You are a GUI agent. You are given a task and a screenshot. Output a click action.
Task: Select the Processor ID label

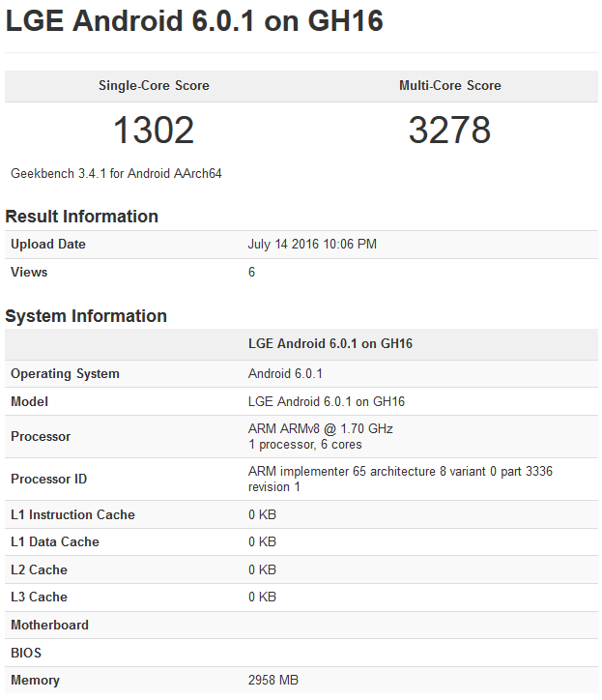pyautogui.click(x=48, y=479)
